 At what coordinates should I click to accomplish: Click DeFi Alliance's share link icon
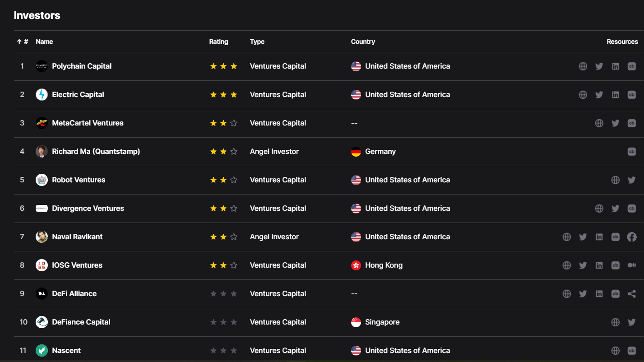[631, 294]
